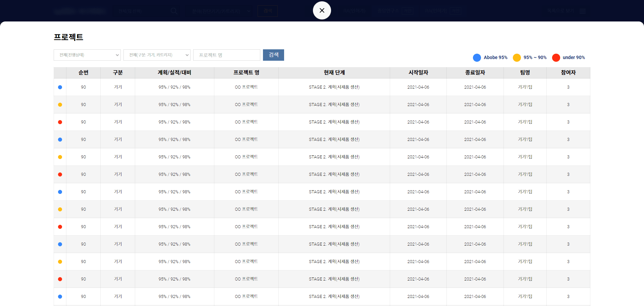Click the 계획/실적/대비 column header

click(x=174, y=73)
